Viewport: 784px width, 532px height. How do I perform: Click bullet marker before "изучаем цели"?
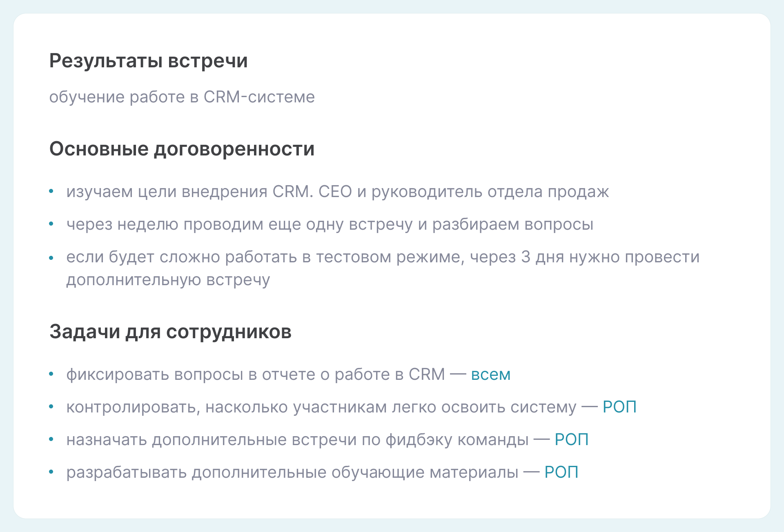pyautogui.click(x=51, y=191)
